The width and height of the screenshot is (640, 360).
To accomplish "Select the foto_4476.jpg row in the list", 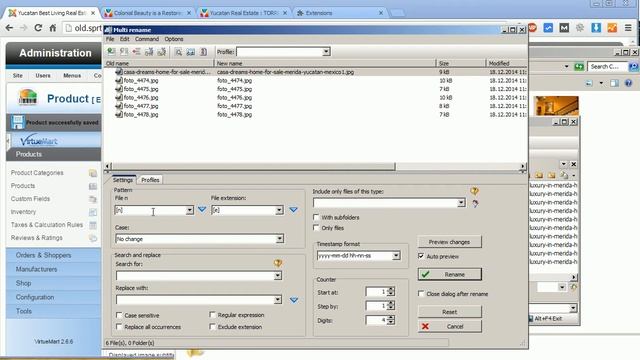I will click(x=315, y=98).
